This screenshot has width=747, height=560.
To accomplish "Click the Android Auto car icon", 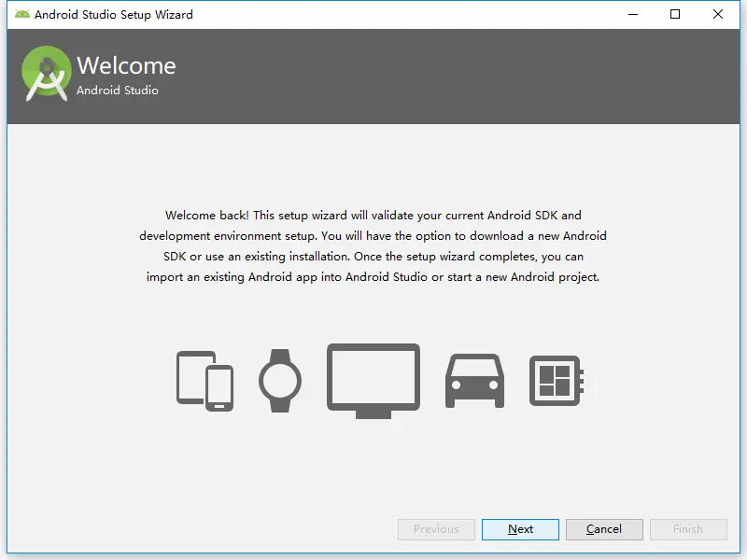I will (474, 381).
